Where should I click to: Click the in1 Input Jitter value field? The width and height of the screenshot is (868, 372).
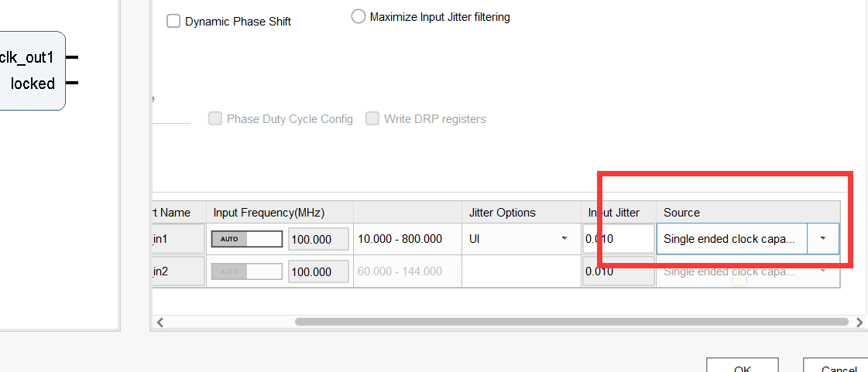pos(618,239)
